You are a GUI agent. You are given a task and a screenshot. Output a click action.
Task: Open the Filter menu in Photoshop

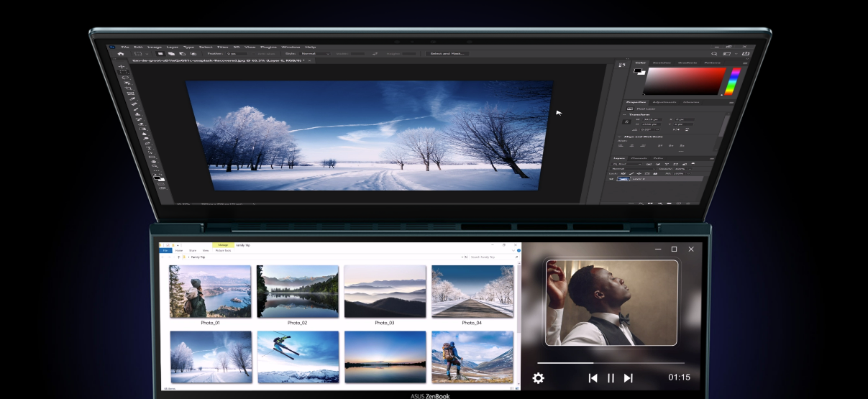click(223, 47)
